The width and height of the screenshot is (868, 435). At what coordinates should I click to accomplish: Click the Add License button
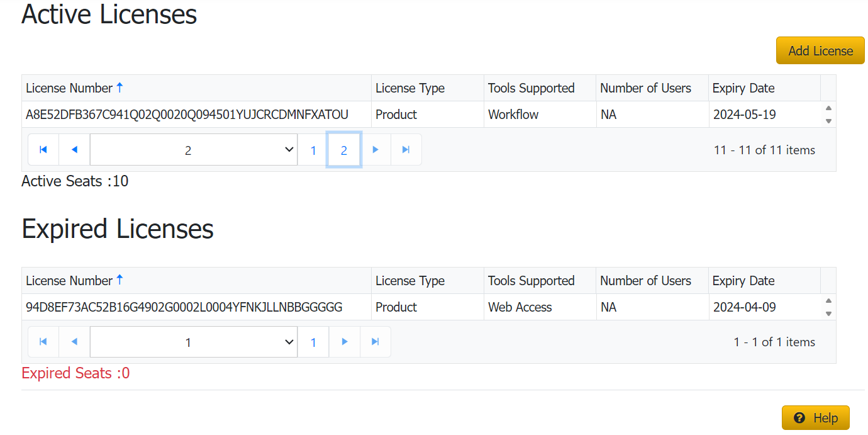[820, 50]
